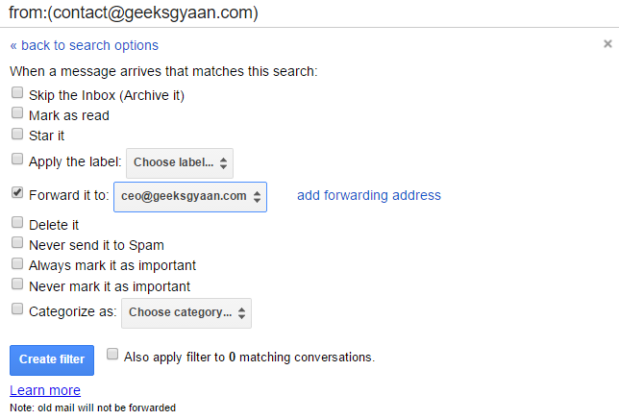Open the ceo@geeksgyaan.com forwarding address dropdown
The height and width of the screenshot is (420, 619).
click(190, 196)
